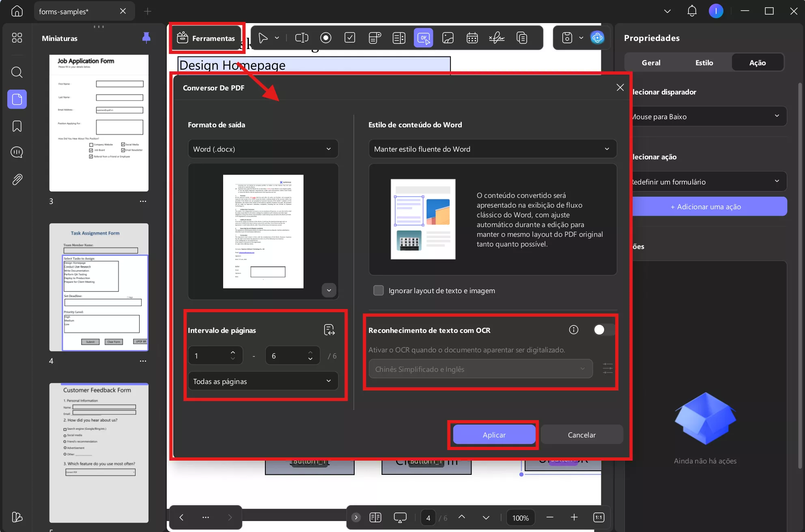Switch to the Estilo tab in Propriedades

[x=704, y=62]
